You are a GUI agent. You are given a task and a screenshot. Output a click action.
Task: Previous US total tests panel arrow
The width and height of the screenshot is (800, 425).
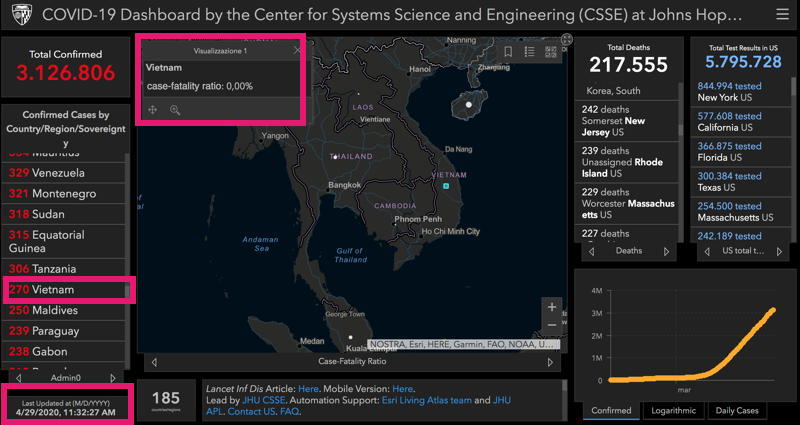pyautogui.click(x=707, y=251)
